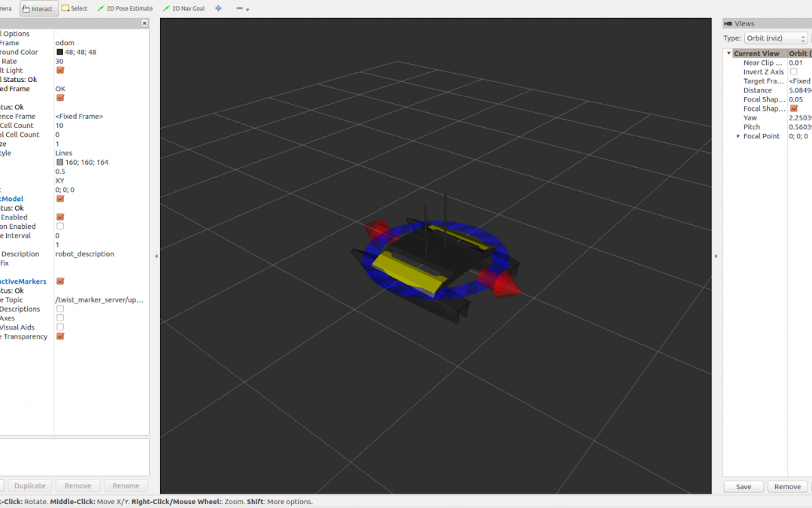
Task: Click the blue minus remove-tool icon
Action: tap(241, 9)
